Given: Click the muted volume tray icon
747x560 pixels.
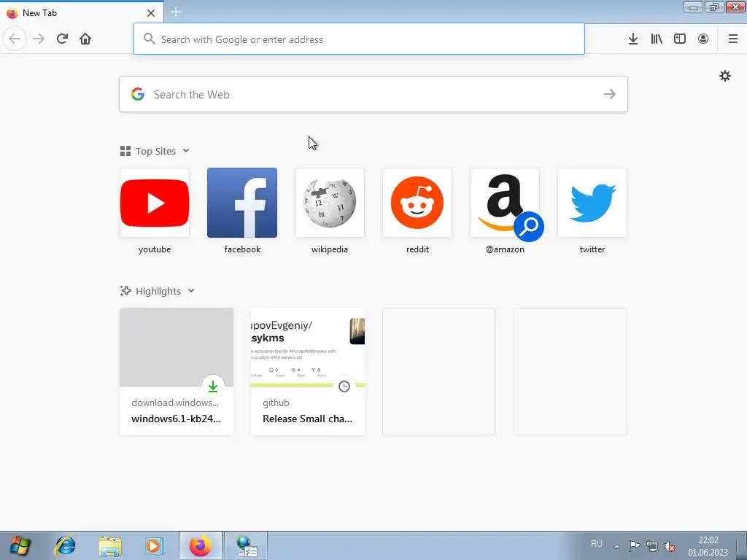Looking at the screenshot, I should click(x=670, y=546).
